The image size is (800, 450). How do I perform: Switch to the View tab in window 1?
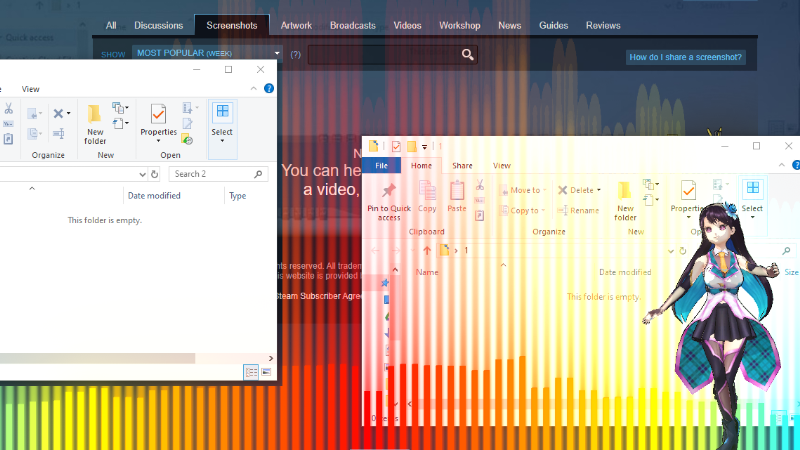tap(502, 165)
